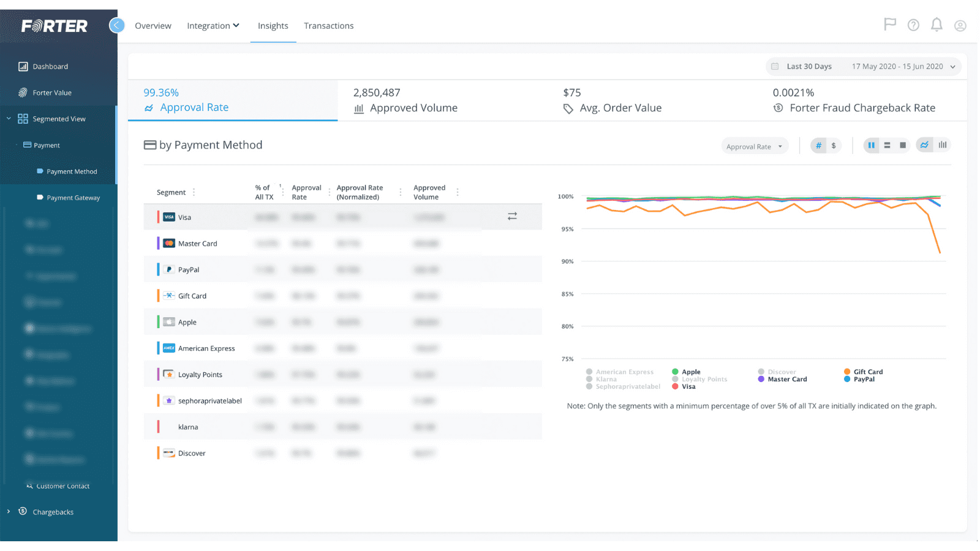Open the Insights tab
This screenshot has width=980, height=551.
pyautogui.click(x=273, y=26)
